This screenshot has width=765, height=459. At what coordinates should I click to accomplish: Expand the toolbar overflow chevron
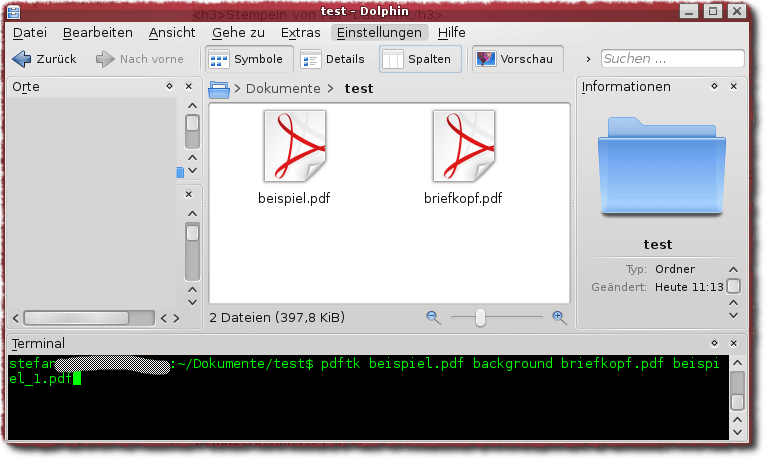tap(588, 59)
